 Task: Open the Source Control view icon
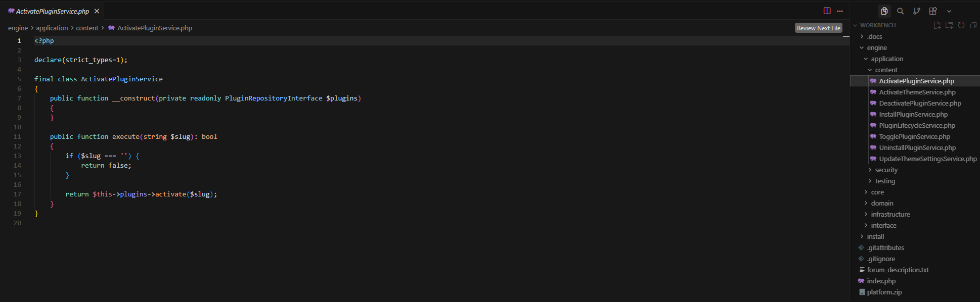click(916, 11)
